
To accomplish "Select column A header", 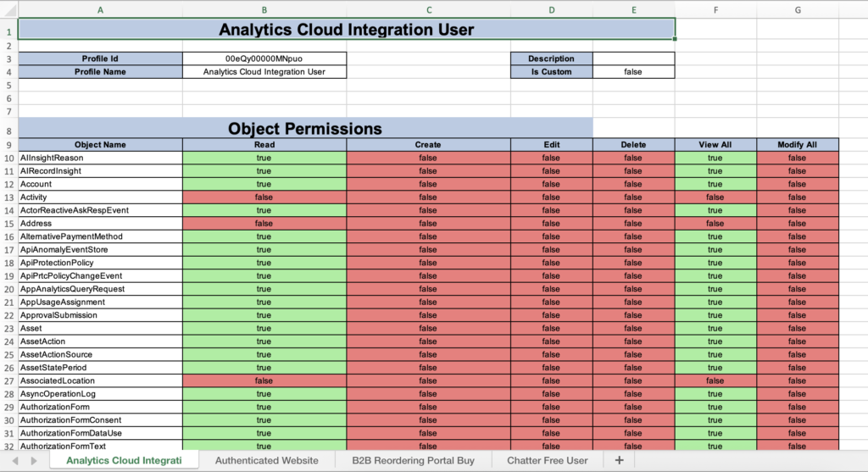I will click(x=100, y=9).
